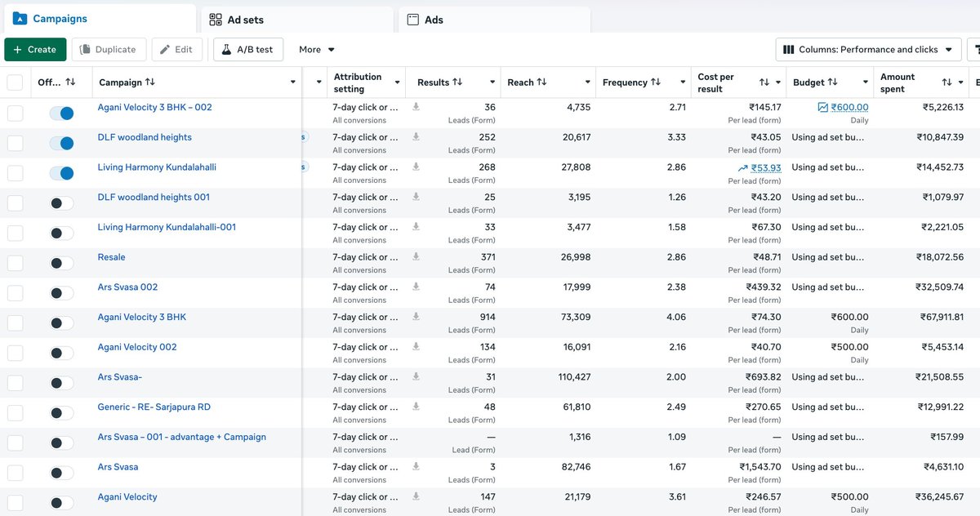
Task: Click the A/B test button
Action: tap(248, 49)
